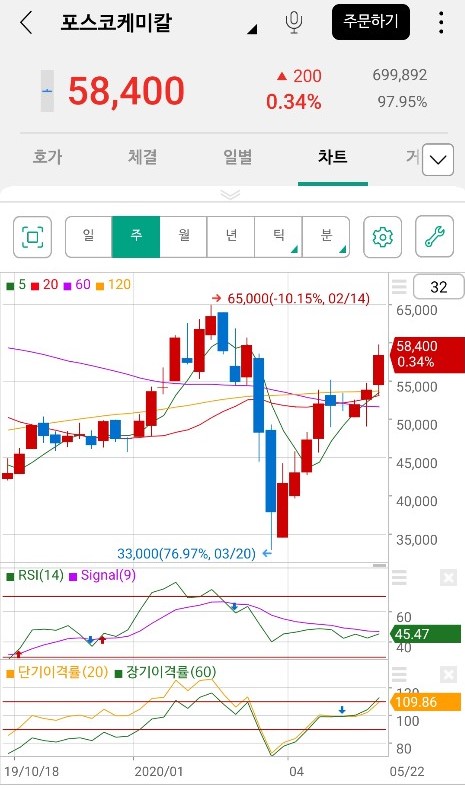Open the three-dot more options menu
The image size is (465, 789).
(441, 23)
